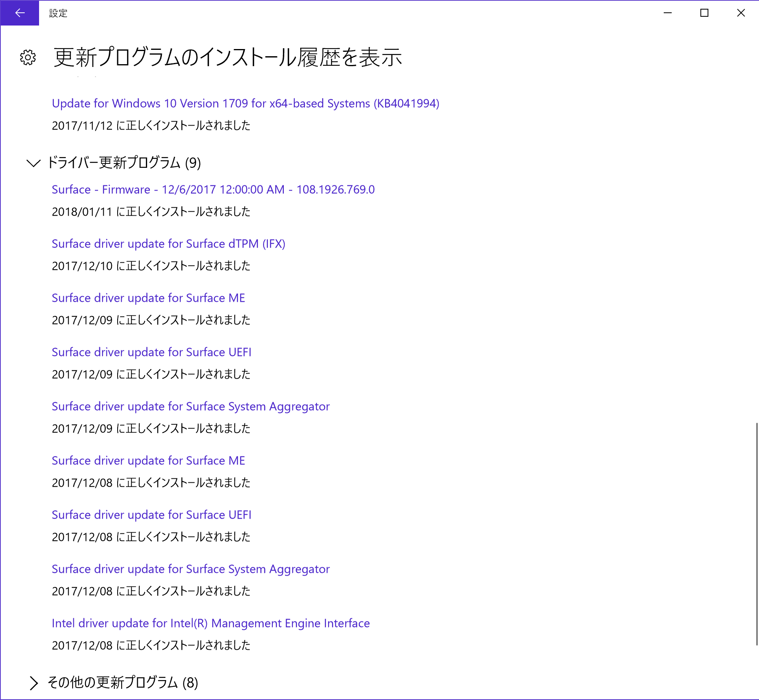The image size is (759, 700).
Task: Open Surface ME driver link installed 2017/12/08
Action: [x=148, y=460]
